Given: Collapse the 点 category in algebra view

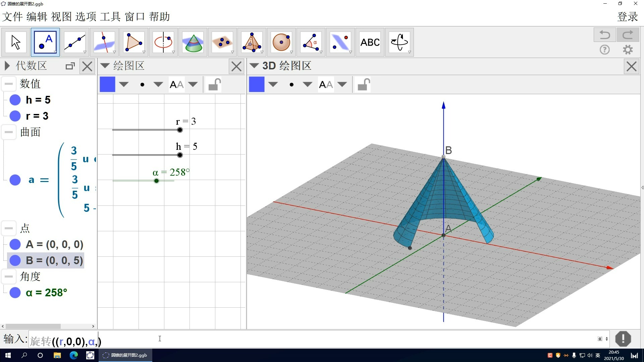Looking at the screenshot, I should (9, 228).
